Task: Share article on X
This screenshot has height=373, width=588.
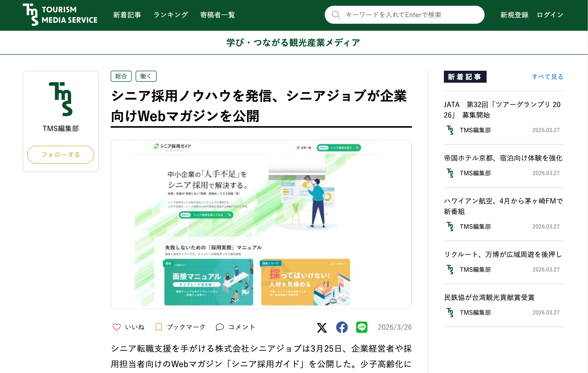Action: [322, 328]
